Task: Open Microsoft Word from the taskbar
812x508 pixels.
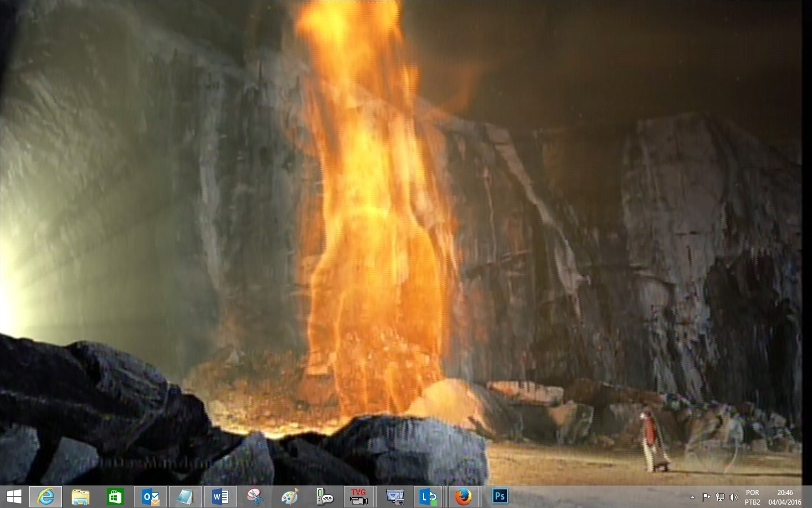Action: coord(220,497)
